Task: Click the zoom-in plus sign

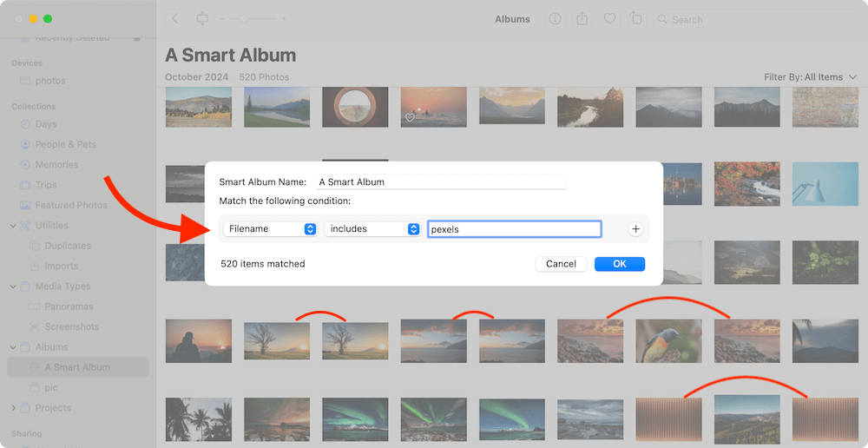Action: [284, 19]
